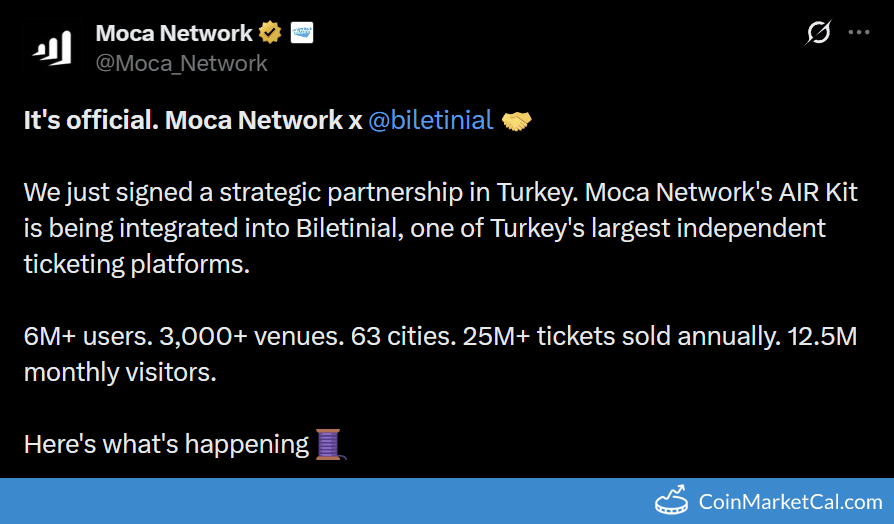This screenshot has width=894, height=524.
Task: Click the "monthly visitors." line
Action: 120,372
